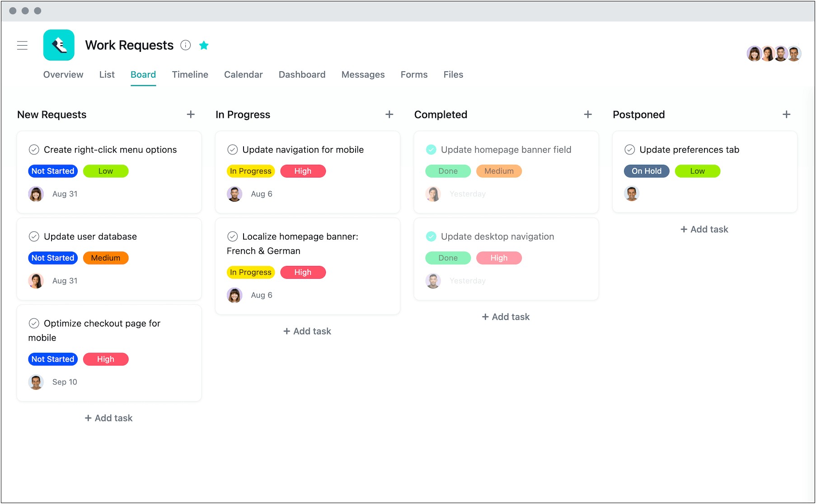Mark Optimize checkout page for mobile complete
The height and width of the screenshot is (504, 816).
34,323
